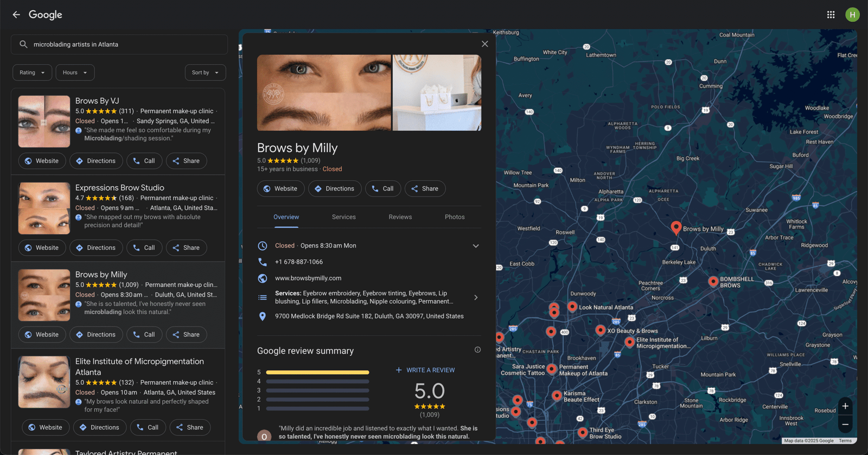This screenshot has height=455, width=868.
Task: Select the BOMBSHELL BROWS map pin
Action: click(713, 281)
